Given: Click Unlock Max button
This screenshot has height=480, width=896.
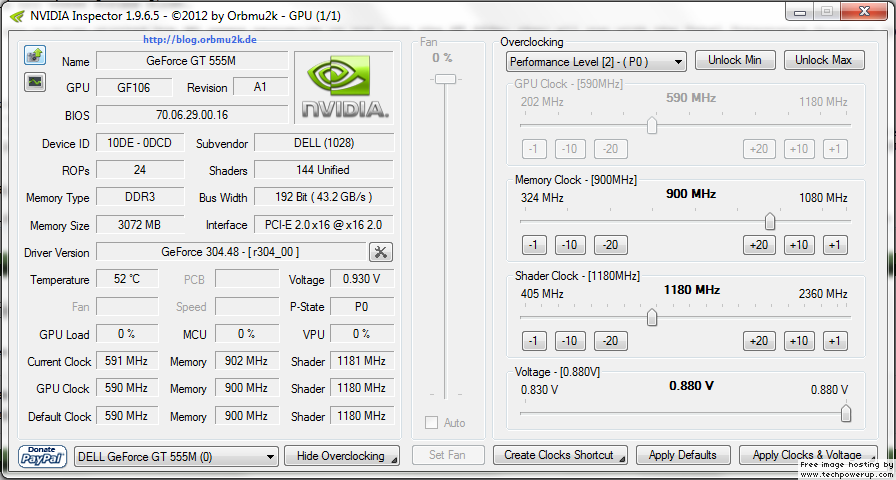Looking at the screenshot, I should 824,60.
